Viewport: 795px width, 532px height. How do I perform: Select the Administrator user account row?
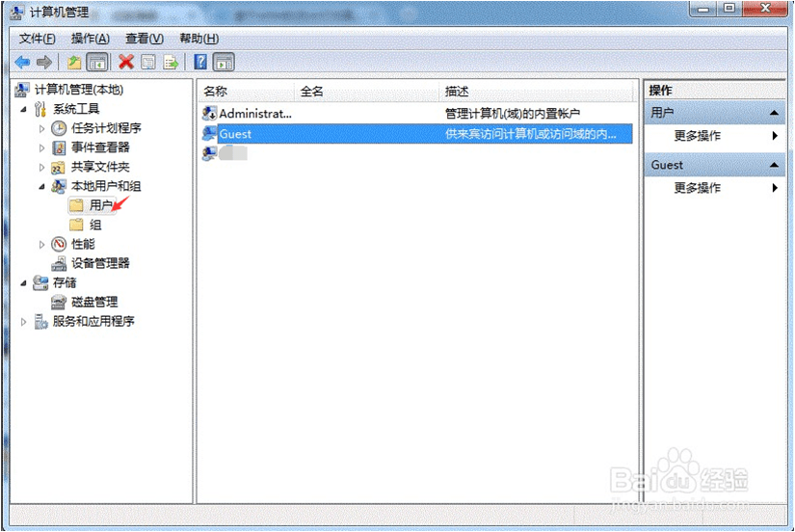click(x=254, y=114)
